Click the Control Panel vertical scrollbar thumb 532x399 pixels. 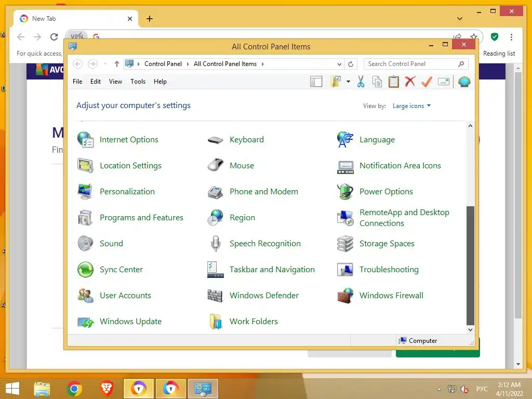coord(470,265)
